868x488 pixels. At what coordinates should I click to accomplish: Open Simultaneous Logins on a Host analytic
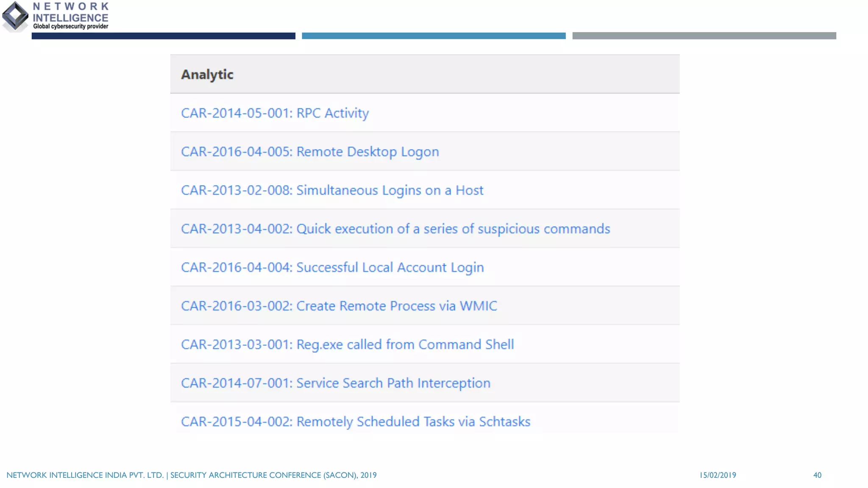click(332, 190)
